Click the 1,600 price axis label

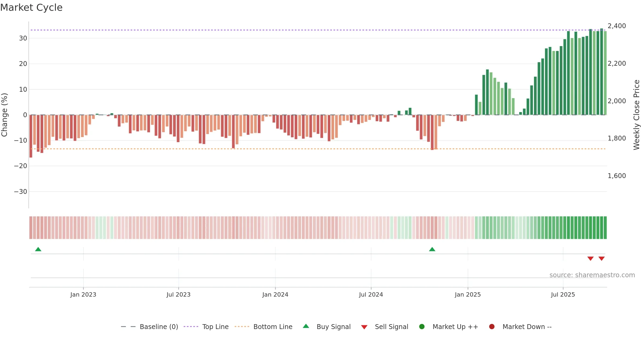click(617, 176)
